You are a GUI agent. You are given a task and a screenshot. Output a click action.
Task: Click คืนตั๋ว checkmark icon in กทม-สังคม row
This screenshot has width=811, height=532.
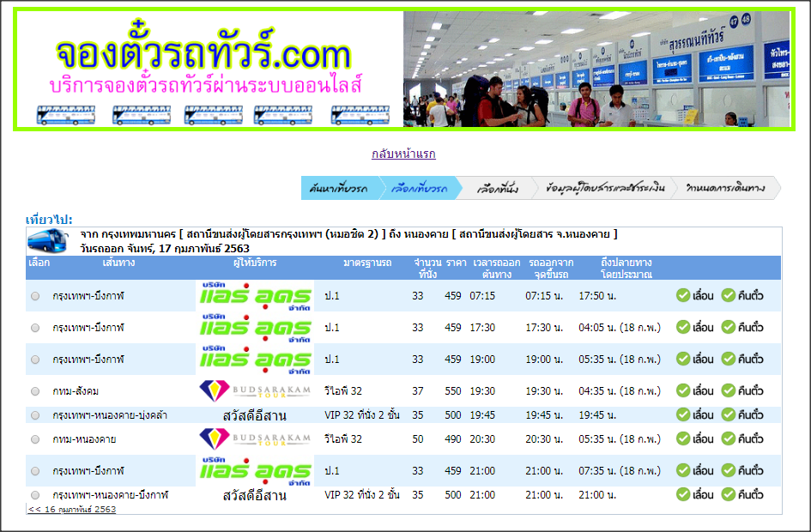coord(729,390)
